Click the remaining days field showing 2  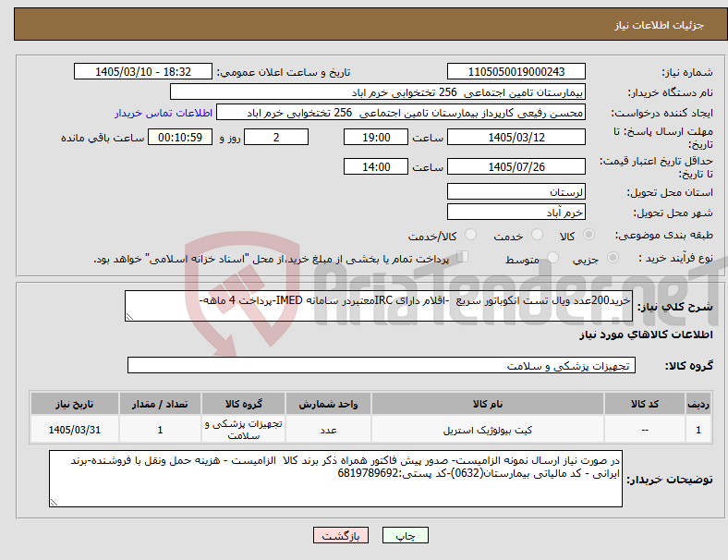(x=276, y=137)
